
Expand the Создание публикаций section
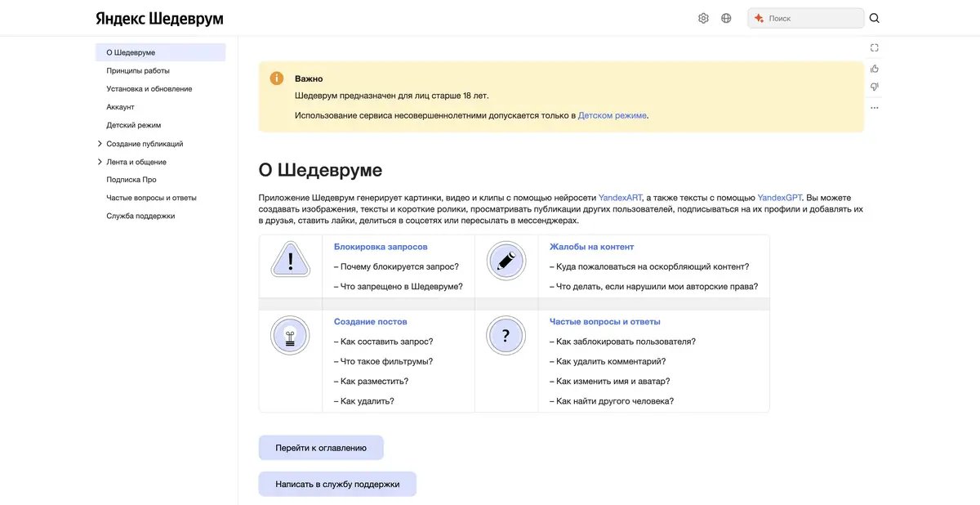click(x=100, y=144)
